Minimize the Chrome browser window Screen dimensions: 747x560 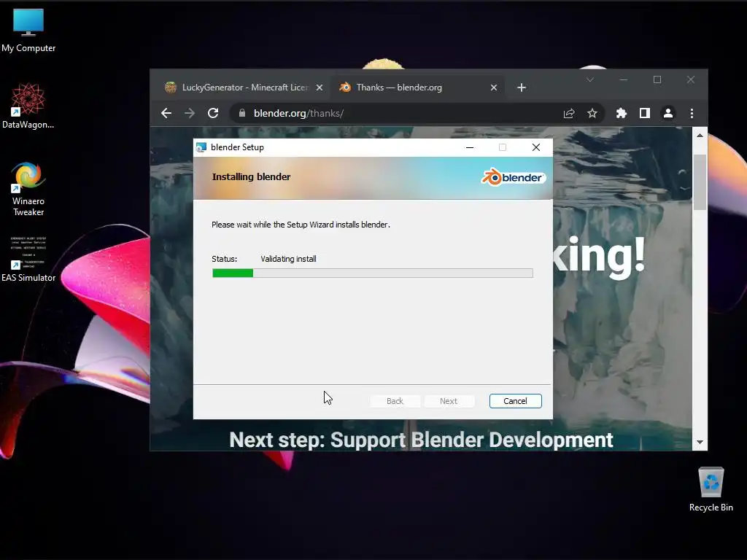pos(623,79)
